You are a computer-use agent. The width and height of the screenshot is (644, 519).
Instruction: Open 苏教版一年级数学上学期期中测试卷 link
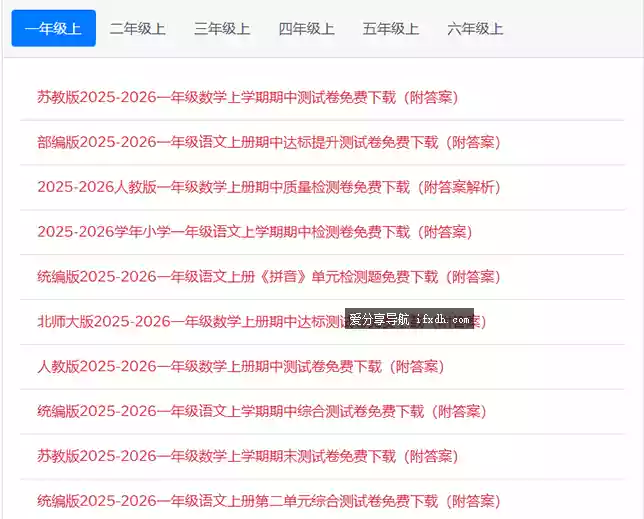tap(248, 97)
